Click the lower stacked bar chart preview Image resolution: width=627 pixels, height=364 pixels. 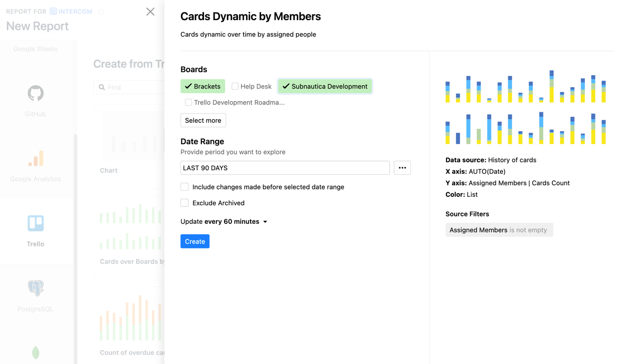coord(526,128)
